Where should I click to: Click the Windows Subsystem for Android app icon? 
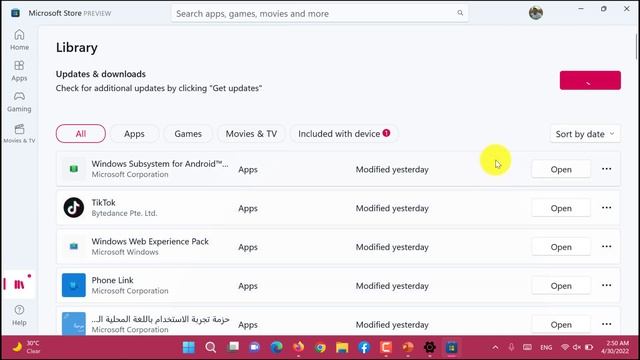pos(73,169)
